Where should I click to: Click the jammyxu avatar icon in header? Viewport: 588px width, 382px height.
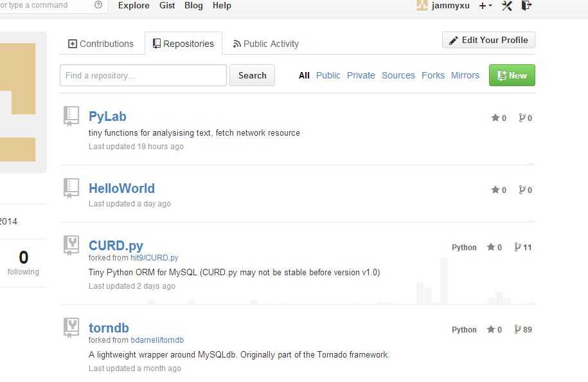tap(422, 5)
